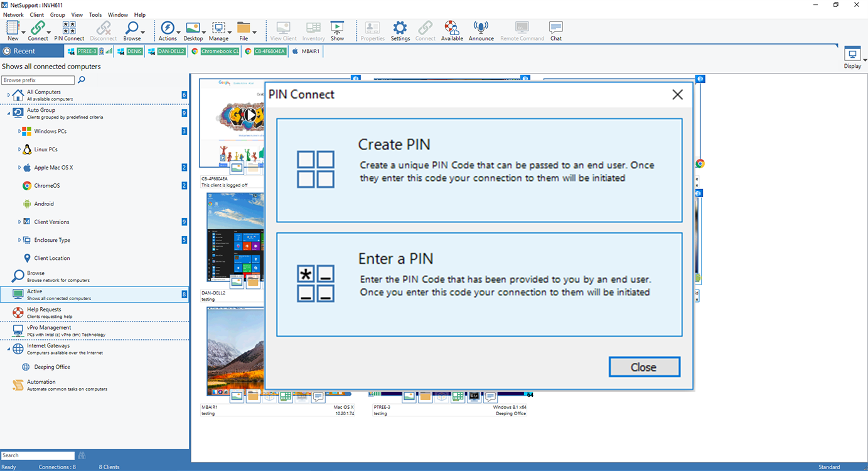The height and width of the screenshot is (471, 868).
Task: Select the Deeping Office gateway
Action: pyautogui.click(x=52, y=367)
